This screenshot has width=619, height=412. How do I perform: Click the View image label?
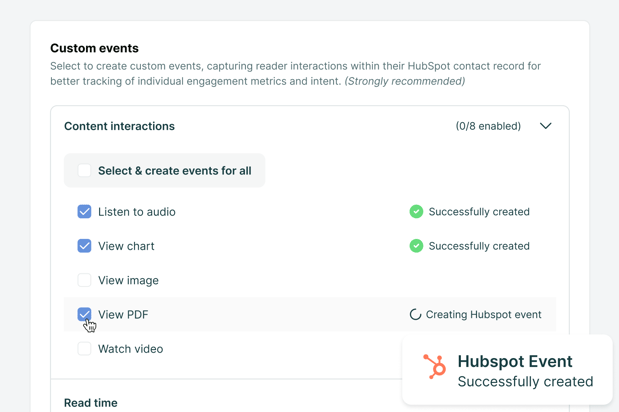(128, 280)
